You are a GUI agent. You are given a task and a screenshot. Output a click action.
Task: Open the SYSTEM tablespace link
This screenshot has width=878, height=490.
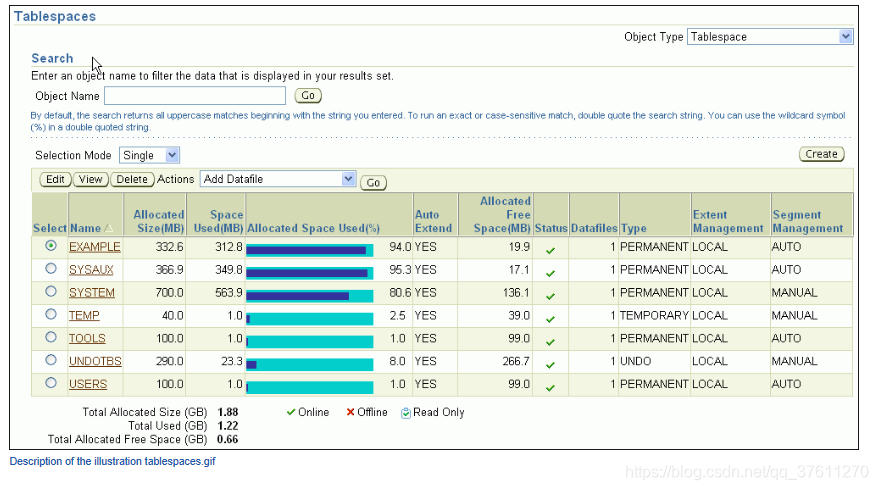[x=92, y=293]
